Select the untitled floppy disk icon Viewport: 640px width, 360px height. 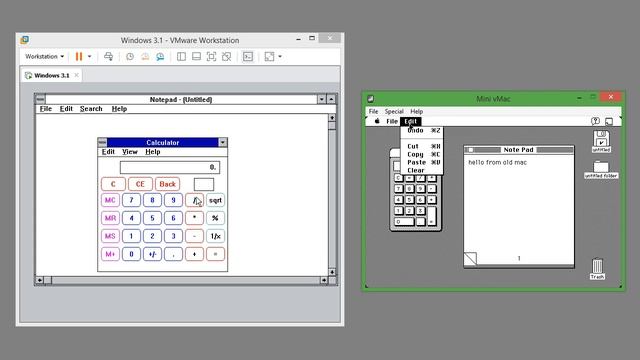point(601,141)
